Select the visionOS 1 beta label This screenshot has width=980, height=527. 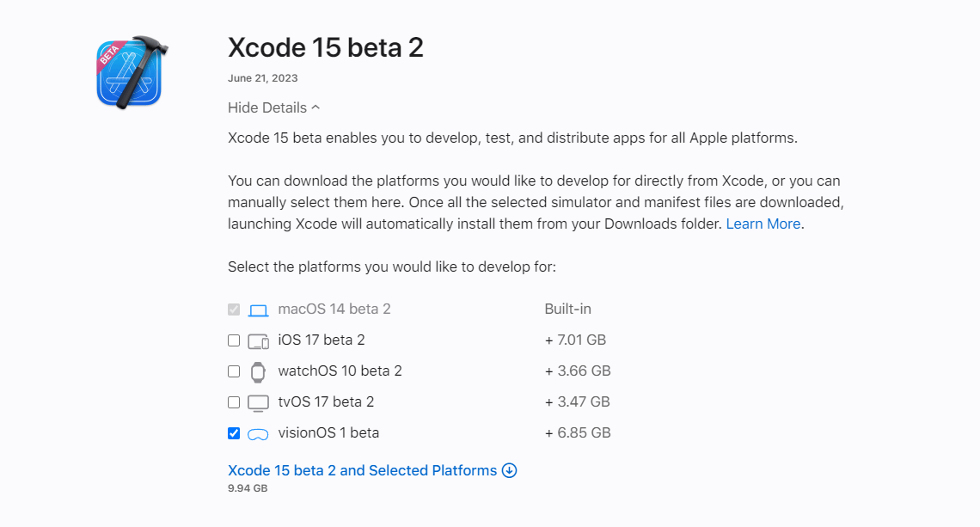(x=328, y=432)
